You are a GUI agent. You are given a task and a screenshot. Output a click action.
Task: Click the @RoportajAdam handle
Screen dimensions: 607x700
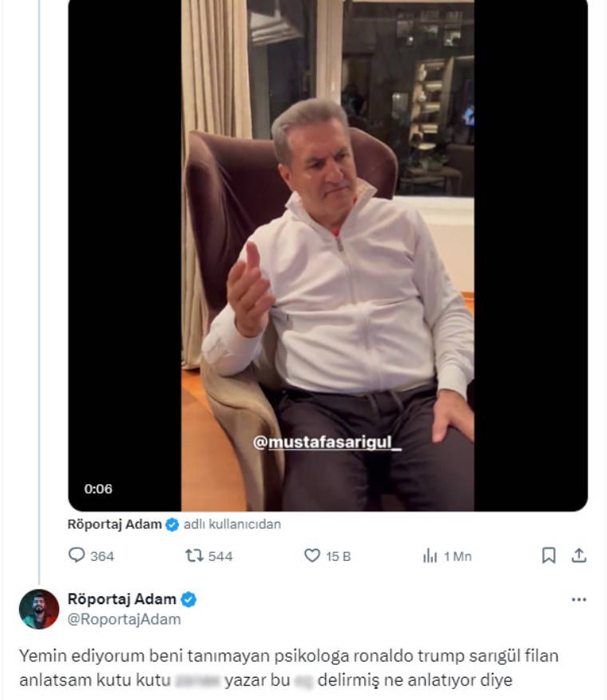pyautogui.click(x=124, y=619)
